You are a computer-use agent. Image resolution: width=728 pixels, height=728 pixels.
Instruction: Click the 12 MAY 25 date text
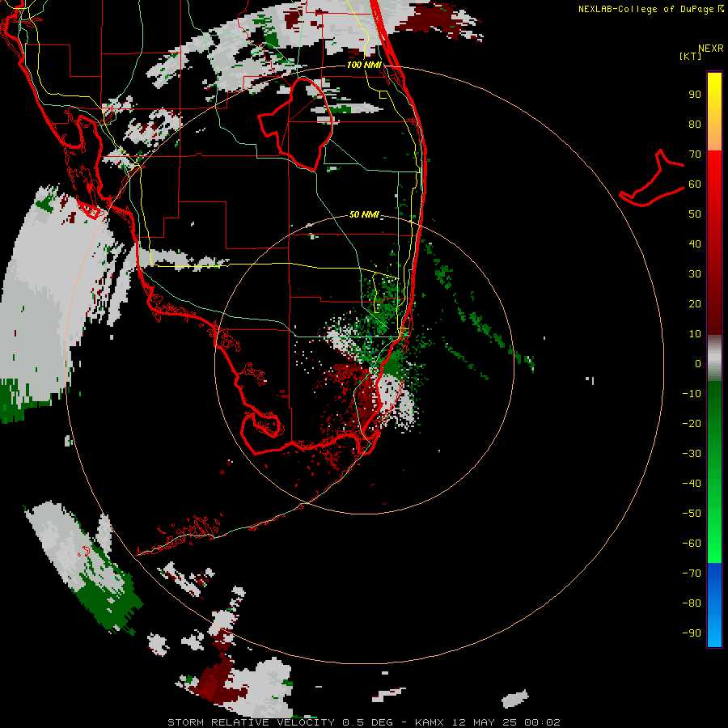485,722
